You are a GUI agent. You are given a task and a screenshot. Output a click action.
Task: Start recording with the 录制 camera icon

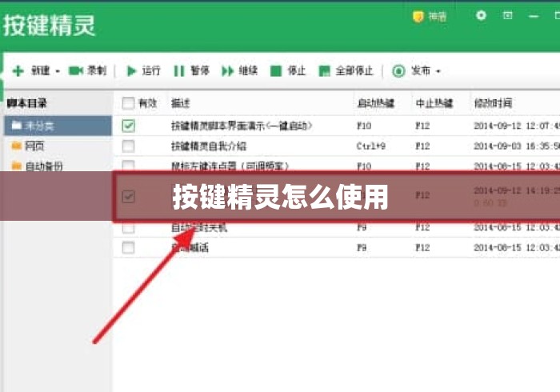click(x=76, y=70)
